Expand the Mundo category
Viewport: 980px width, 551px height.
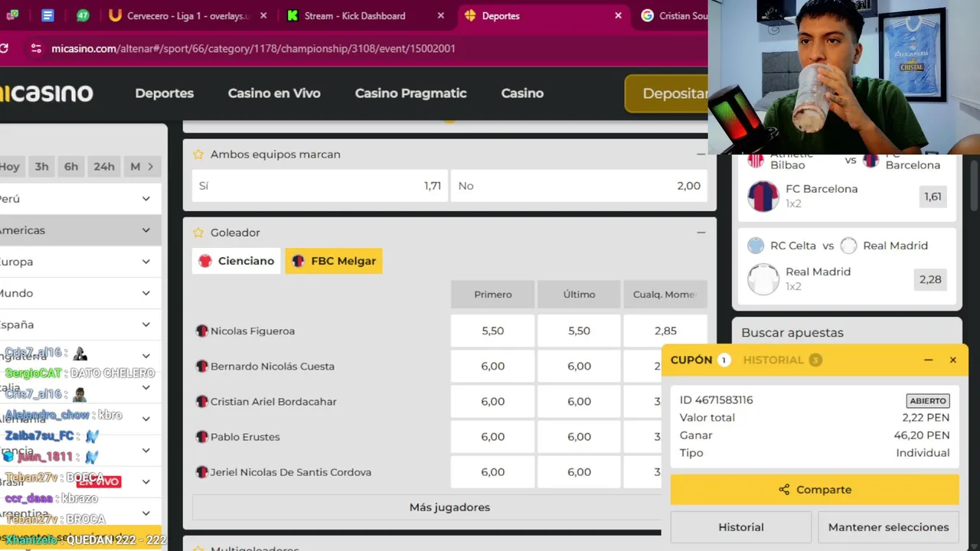80,293
